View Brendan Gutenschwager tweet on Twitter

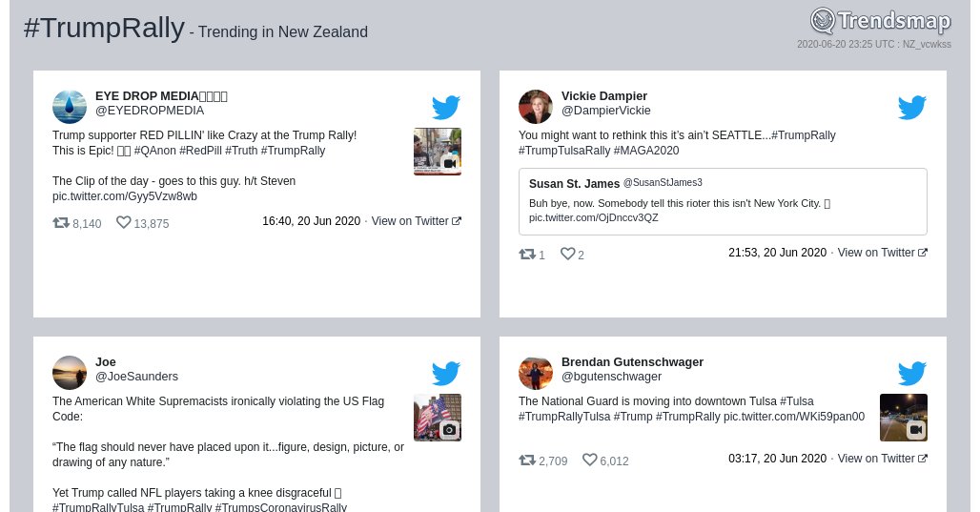883,459
